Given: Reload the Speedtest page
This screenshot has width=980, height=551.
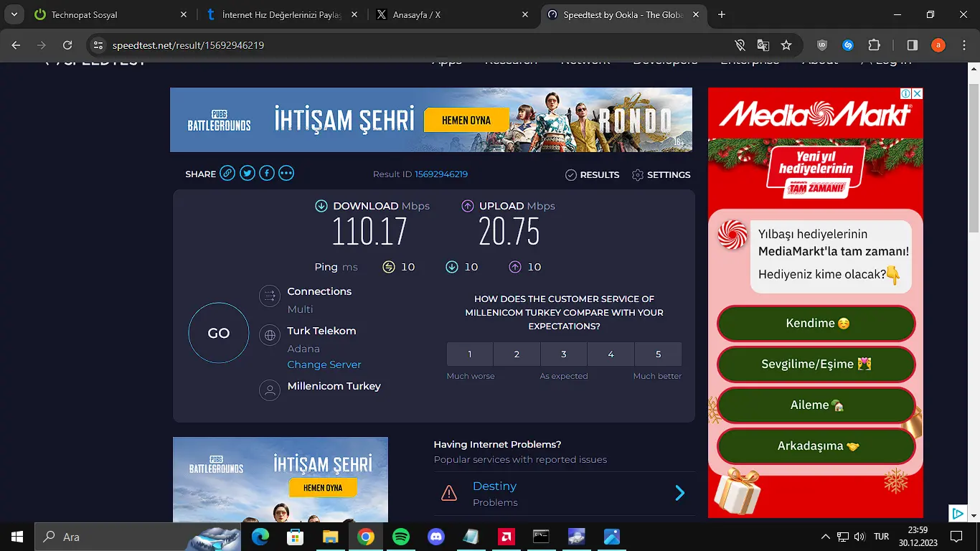Looking at the screenshot, I should [67, 45].
